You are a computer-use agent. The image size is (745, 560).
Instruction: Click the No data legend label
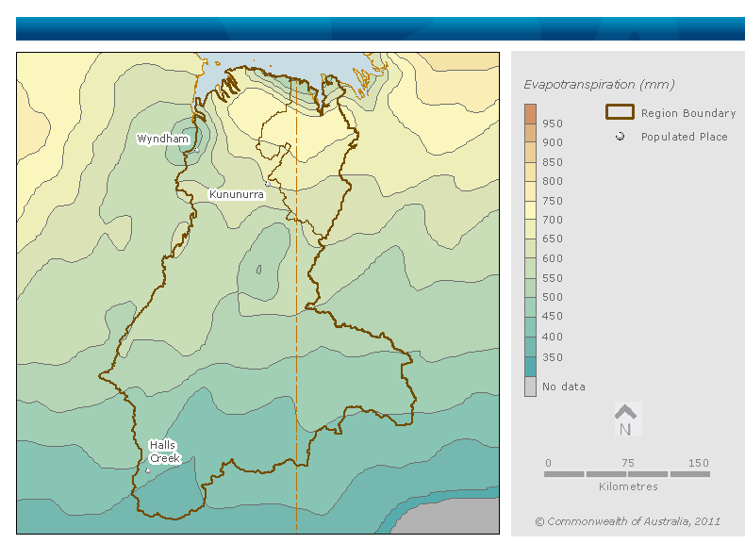(564, 387)
